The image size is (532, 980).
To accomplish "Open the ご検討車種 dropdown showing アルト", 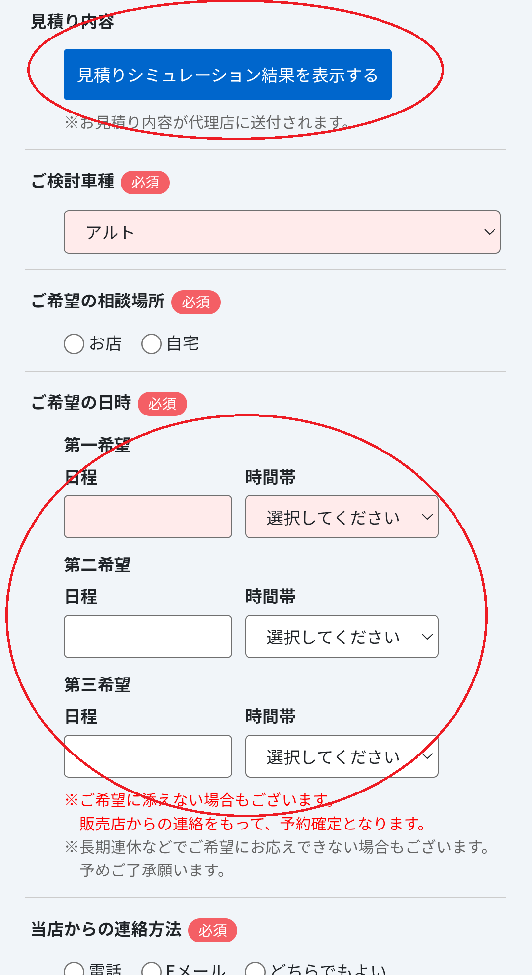I will pyautogui.click(x=282, y=232).
